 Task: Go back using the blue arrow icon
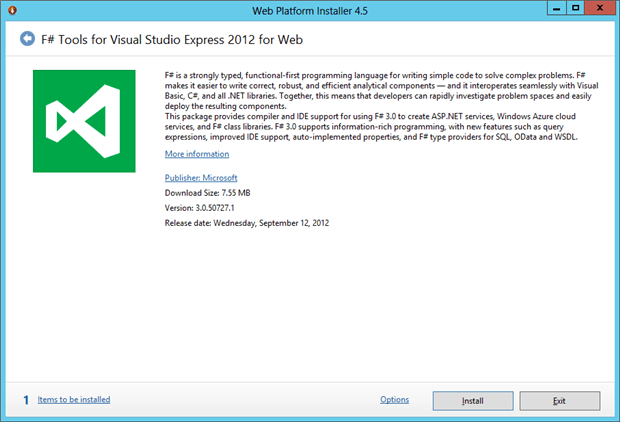[27, 39]
